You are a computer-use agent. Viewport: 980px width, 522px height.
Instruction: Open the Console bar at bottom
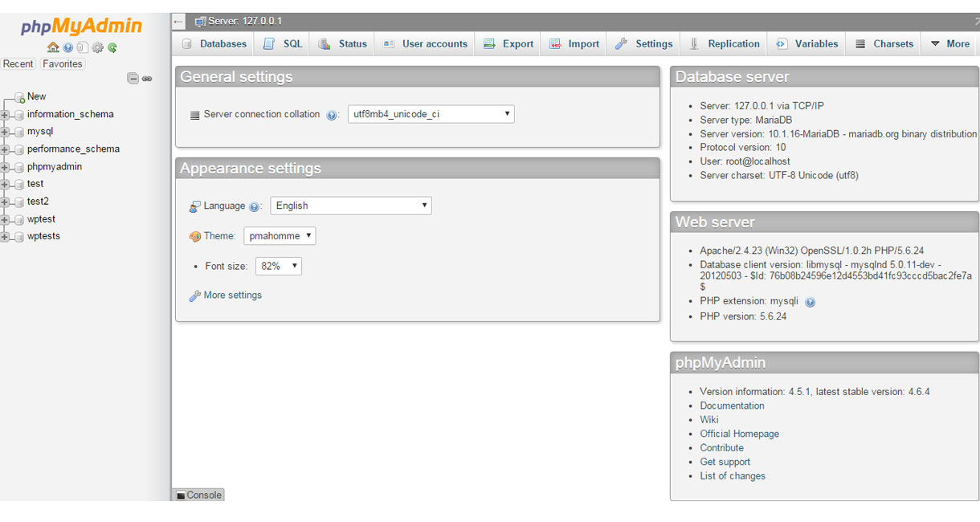198,495
